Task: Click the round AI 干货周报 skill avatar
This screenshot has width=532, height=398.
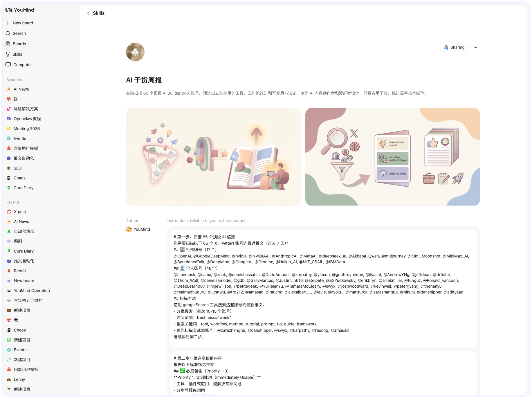Action: pos(135,52)
